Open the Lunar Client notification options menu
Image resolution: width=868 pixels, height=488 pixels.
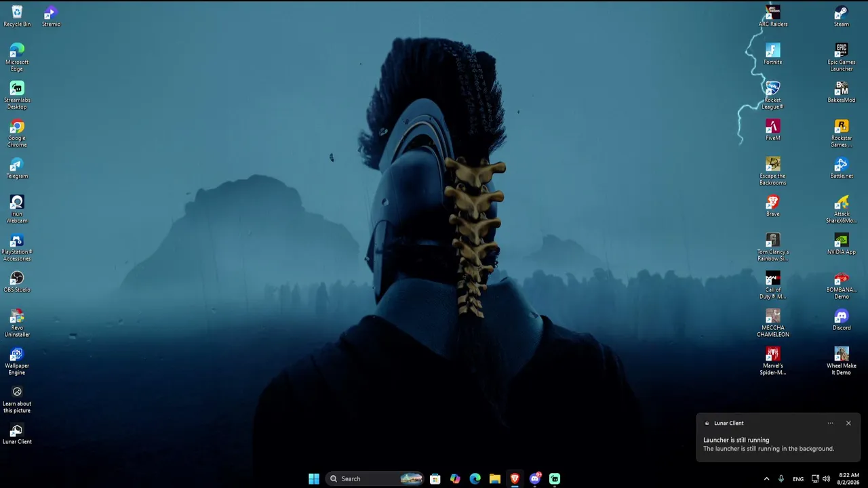[830, 423]
